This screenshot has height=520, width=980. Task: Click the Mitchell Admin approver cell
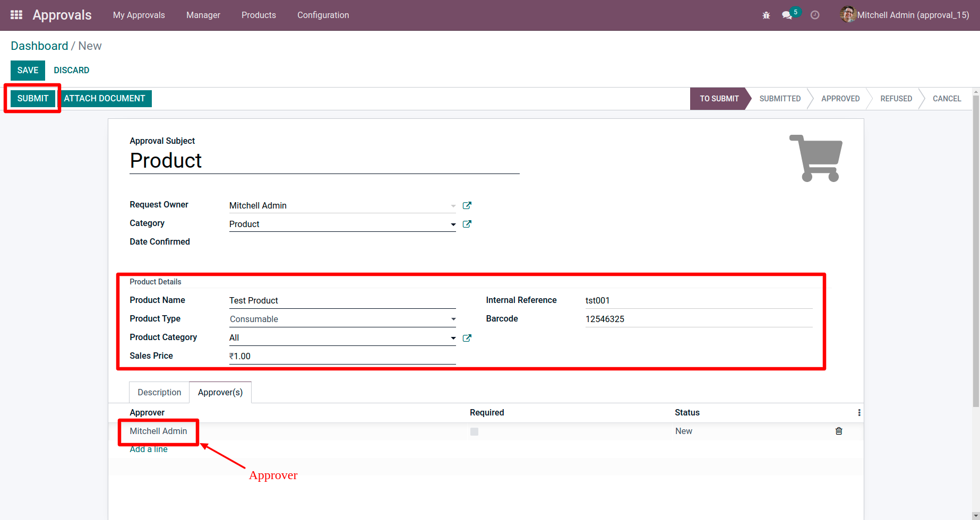pos(158,431)
